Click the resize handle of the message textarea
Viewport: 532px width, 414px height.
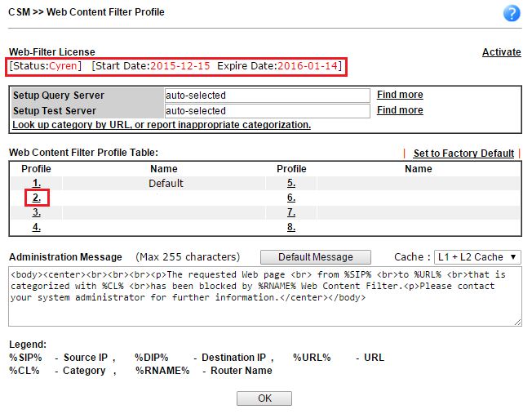(x=517, y=322)
